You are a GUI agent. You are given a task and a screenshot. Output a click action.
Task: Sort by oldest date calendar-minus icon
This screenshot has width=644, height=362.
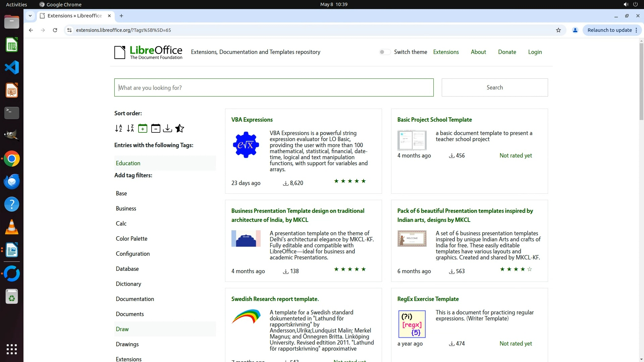(x=155, y=128)
